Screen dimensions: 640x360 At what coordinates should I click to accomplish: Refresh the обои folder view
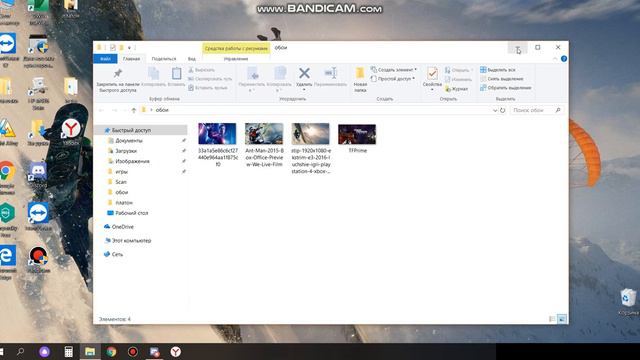pos(502,110)
